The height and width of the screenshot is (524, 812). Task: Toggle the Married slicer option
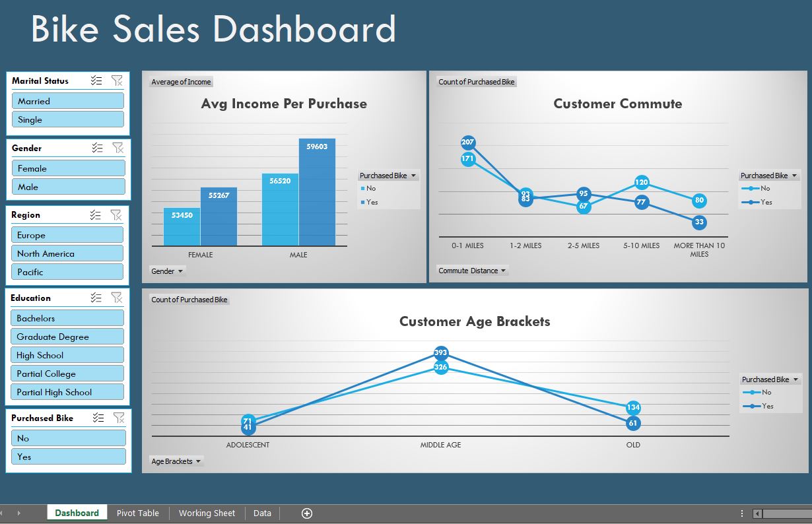(x=68, y=101)
